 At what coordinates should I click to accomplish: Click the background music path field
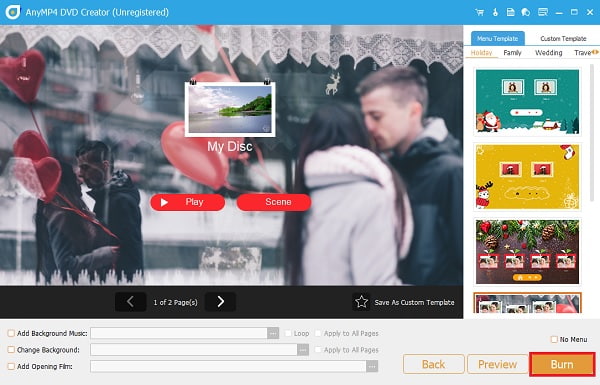pos(179,333)
